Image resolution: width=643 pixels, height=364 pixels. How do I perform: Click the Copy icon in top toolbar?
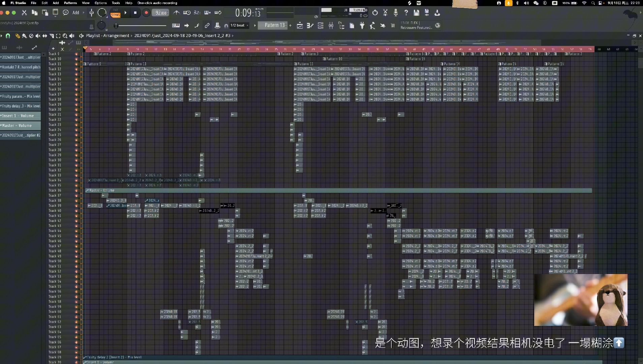(34, 13)
